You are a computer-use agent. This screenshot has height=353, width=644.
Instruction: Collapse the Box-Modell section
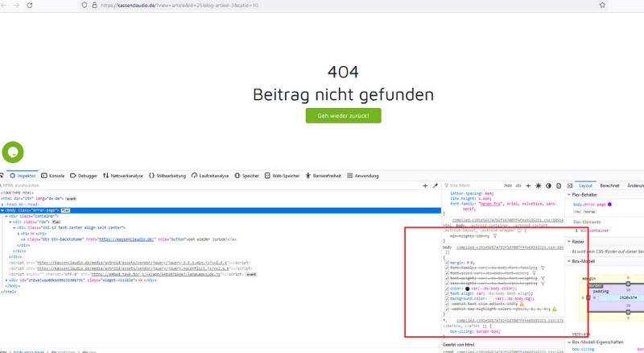coord(569,261)
